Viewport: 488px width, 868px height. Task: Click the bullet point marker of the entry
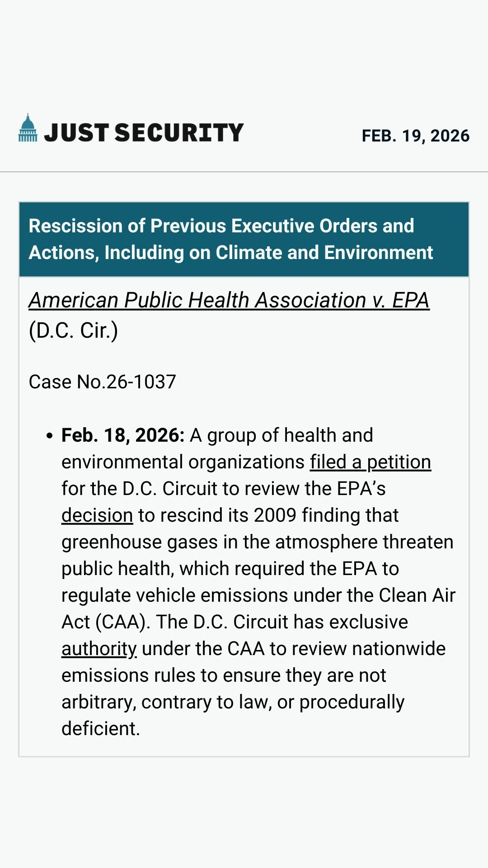[x=50, y=436]
